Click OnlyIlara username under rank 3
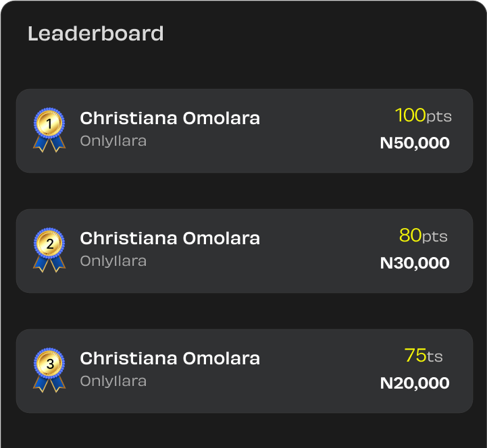 coord(113,381)
